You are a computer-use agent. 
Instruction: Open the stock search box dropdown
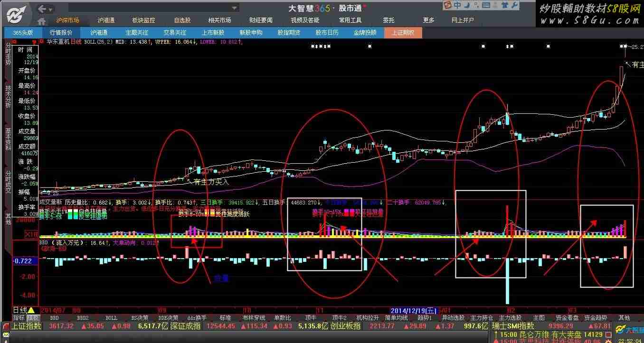(235, 8)
